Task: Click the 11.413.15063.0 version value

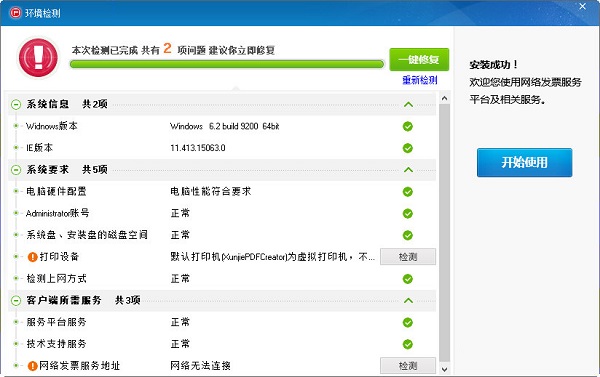Action: pyautogui.click(x=198, y=148)
